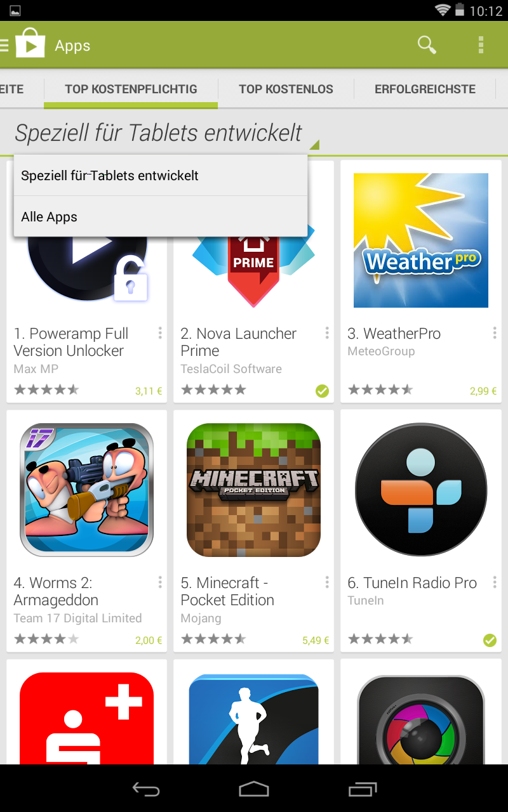Screen dimensions: 508x812
Task: Open the three-dot overflow menu in the header
Action: pos(481,45)
